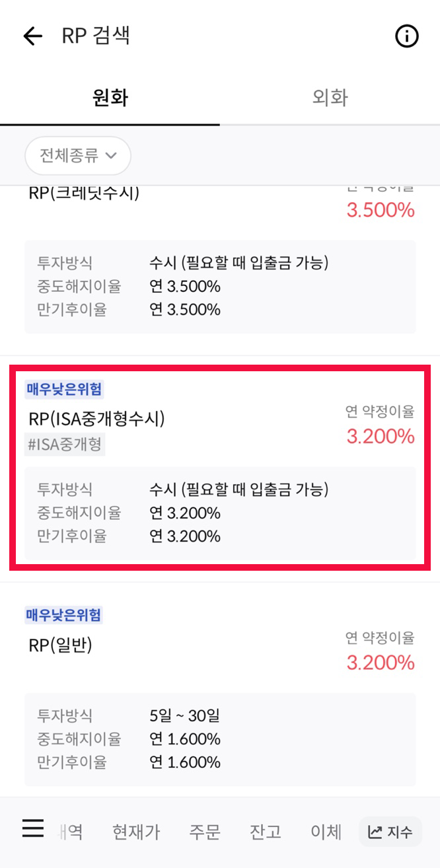This screenshot has height=868, width=440.
Task: Switch to the 외화 tab
Action: (x=330, y=97)
